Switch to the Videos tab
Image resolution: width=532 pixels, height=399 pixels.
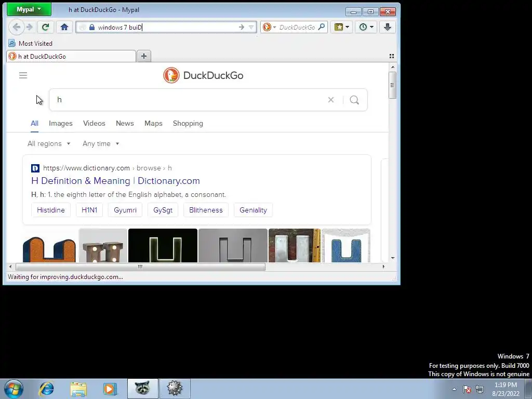coord(95,124)
